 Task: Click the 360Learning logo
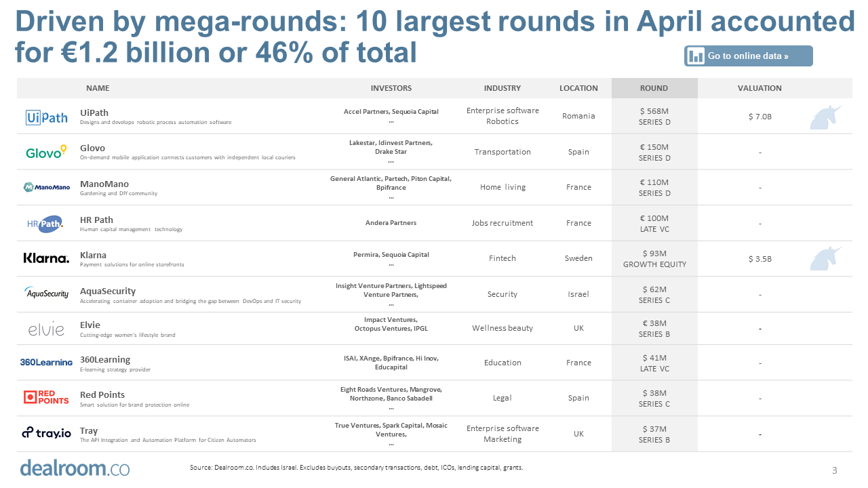click(46, 363)
